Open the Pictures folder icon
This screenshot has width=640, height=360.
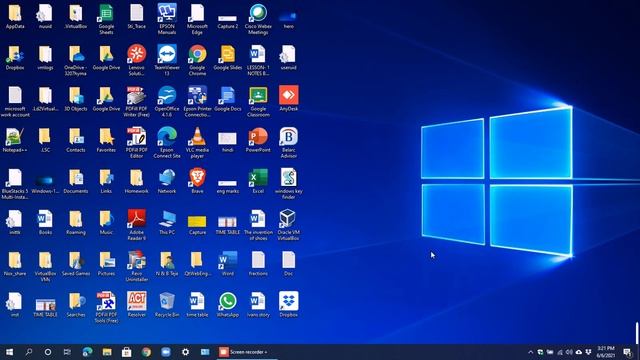[106, 263]
